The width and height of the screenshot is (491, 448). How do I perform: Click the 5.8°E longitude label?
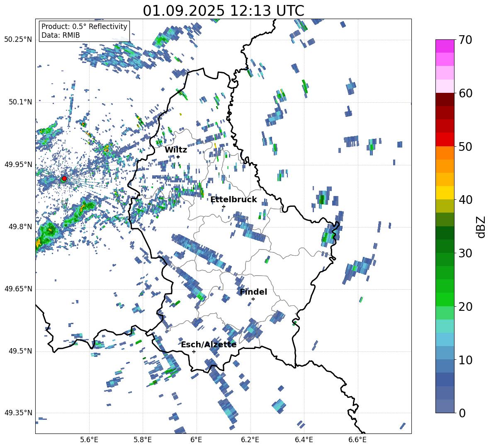point(143,440)
